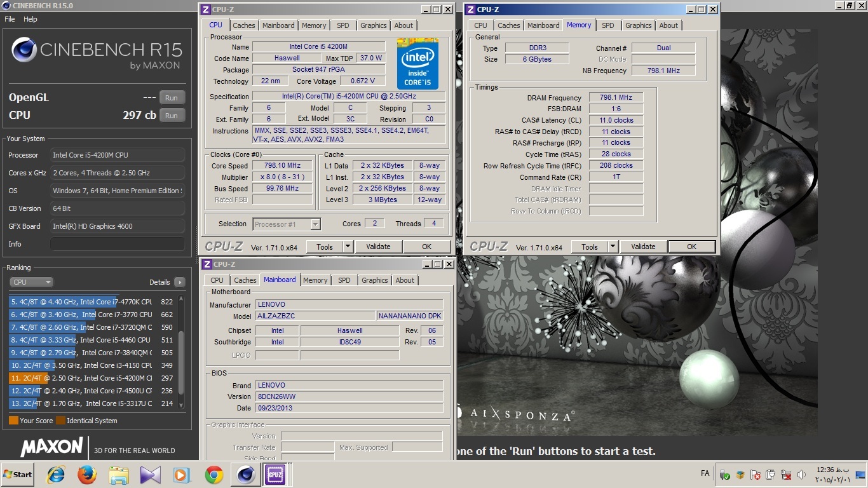868x488 pixels.
Task: Click the Cinebench title bar icon
Action: click(x=6, y=6)
